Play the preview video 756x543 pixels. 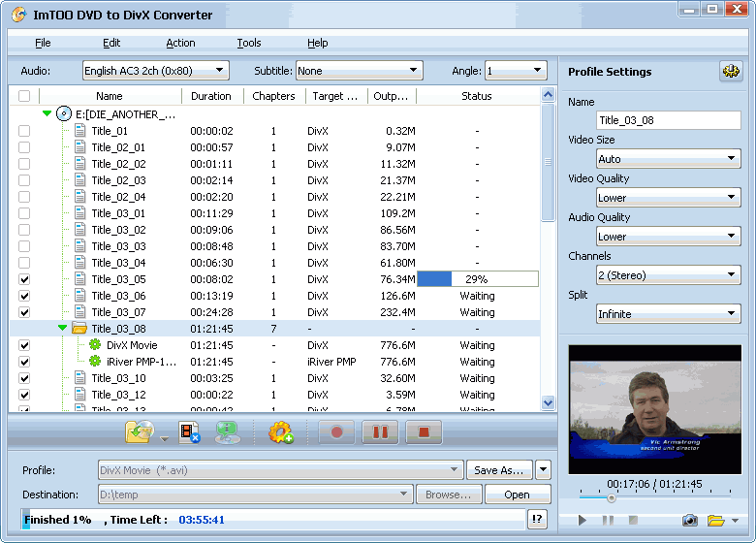point(583,521)
